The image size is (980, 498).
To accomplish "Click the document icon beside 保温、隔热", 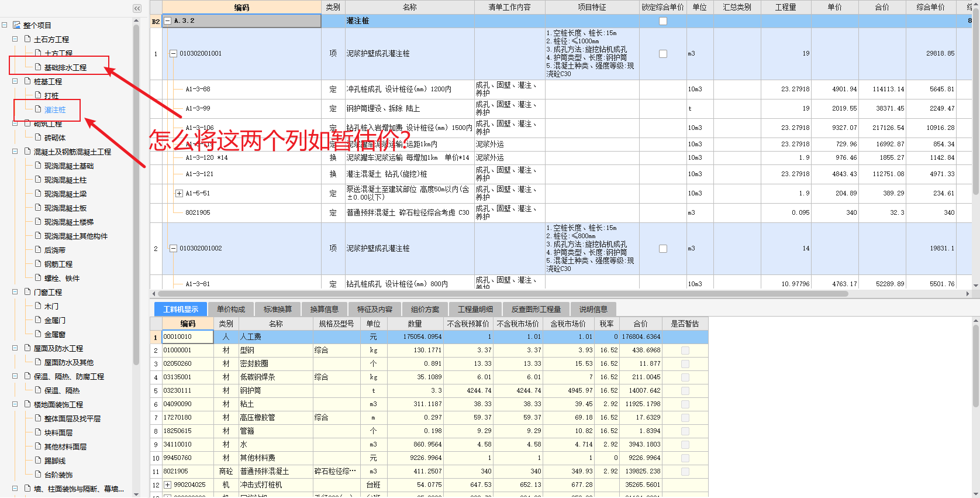I will click(38, 390).
